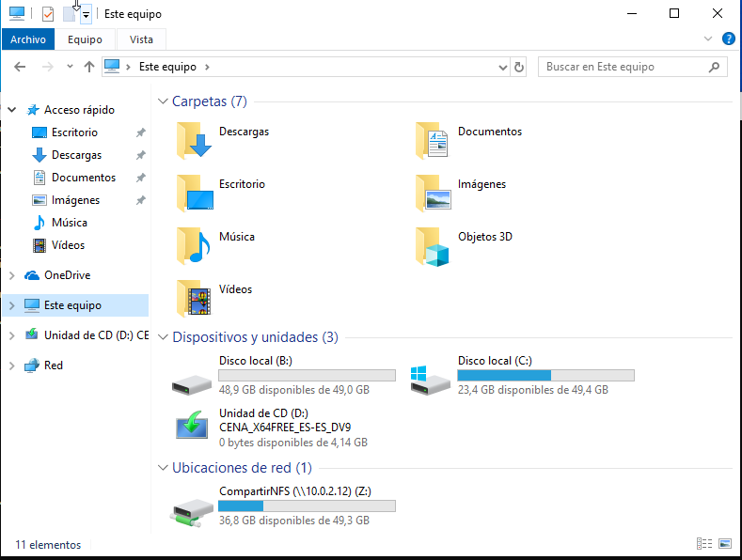Collapse the Dispositivos y unidades group
Image resolution: width=742 pixels, height=560 pixels.
163,337
